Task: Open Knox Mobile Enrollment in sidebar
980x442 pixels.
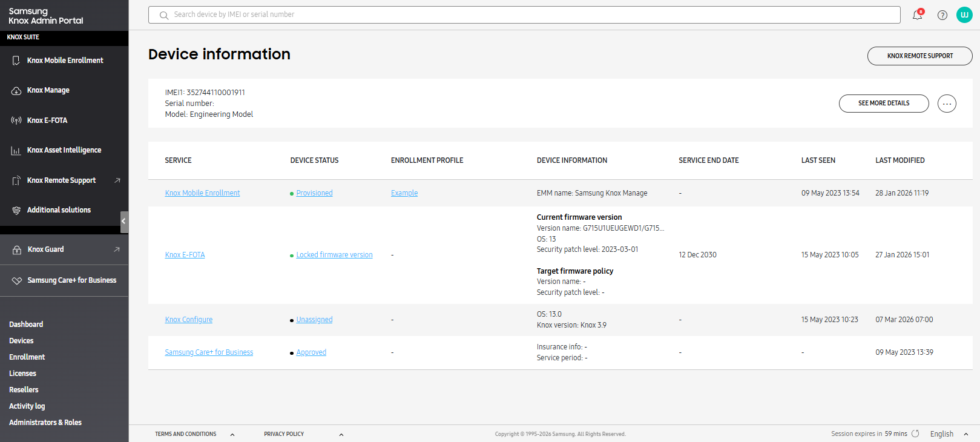Action: (x=65, y=61)
